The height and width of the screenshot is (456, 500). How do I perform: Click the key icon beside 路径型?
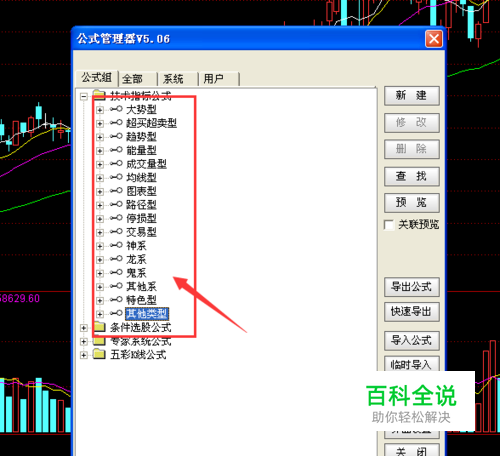[x=116, y=204]
